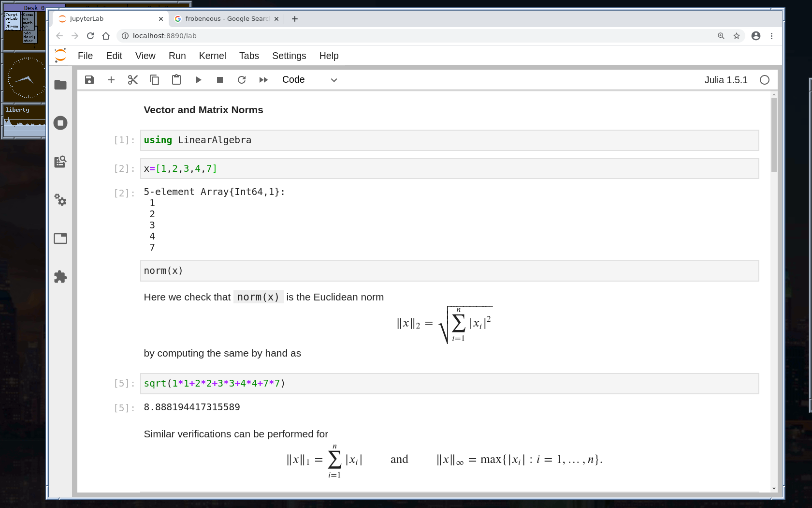Show Running Terminals and Kernels panel
The image size is (812, 508).
coord(60,123)
